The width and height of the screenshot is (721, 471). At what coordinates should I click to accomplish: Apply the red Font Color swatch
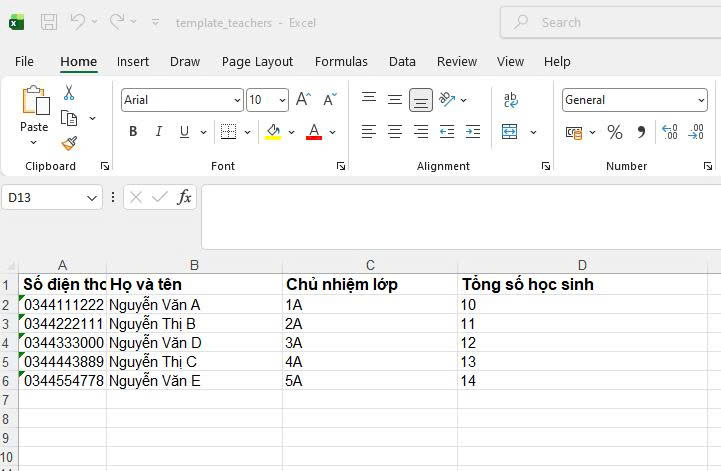tap(313, 132)
